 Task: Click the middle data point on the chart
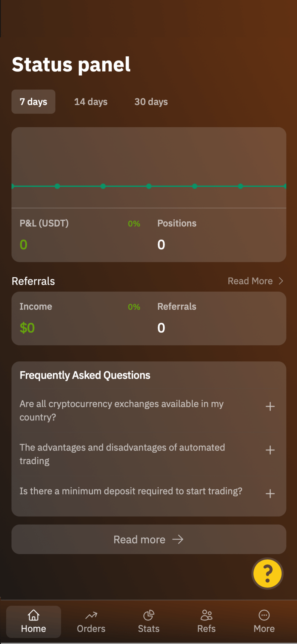pyautogui.click(x=149, y=186)
